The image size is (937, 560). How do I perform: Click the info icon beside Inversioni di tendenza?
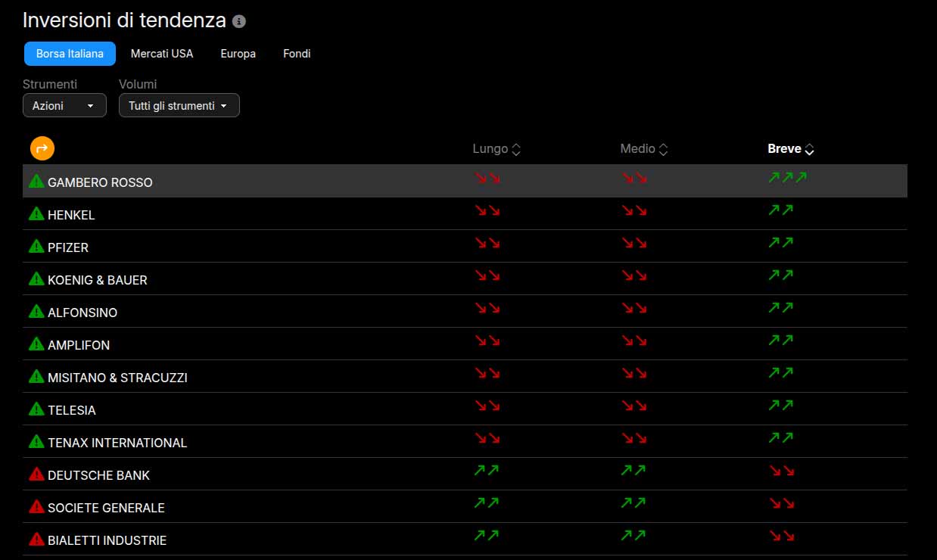[x=239, y=21]
